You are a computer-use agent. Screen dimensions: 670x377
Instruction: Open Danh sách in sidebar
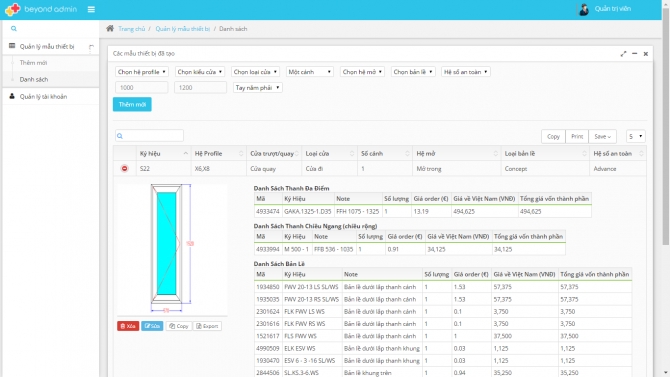(x=34, y=80)
